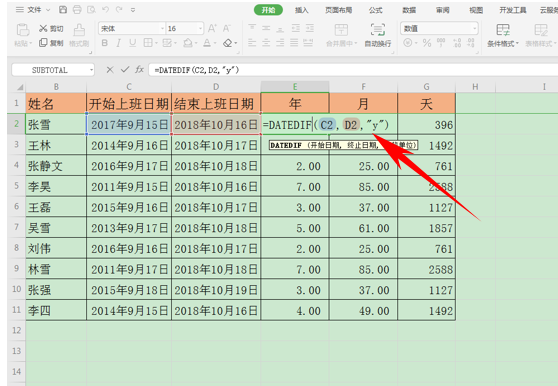Click the middle vertical align icon
The width and height of the screenshot is (558, 386).
[266, 27]
